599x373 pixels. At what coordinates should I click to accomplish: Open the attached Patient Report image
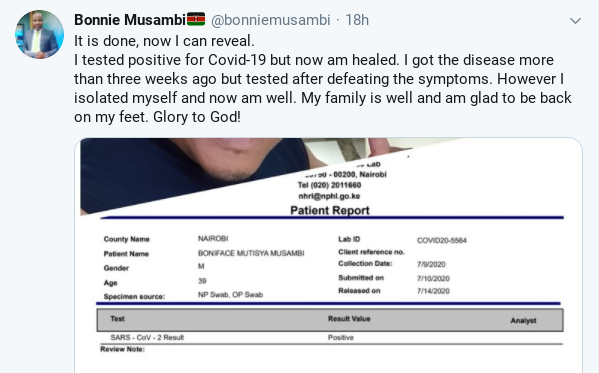pyautogui.click(x=329, y=255)
